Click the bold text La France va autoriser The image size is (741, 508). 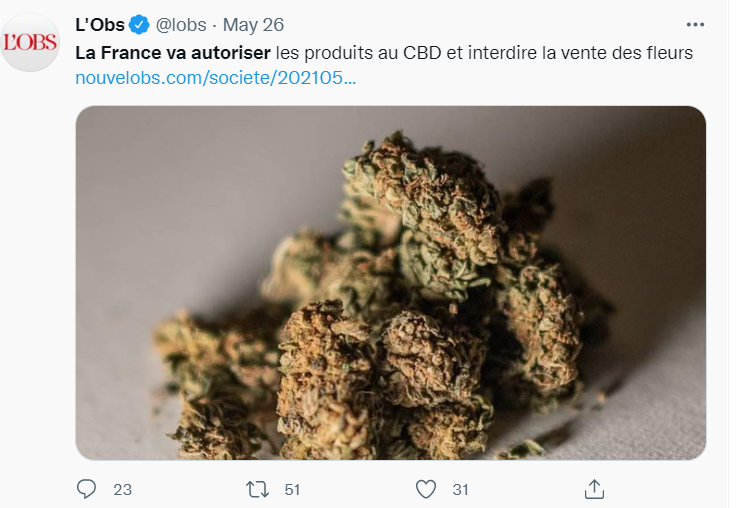point(173,53)
